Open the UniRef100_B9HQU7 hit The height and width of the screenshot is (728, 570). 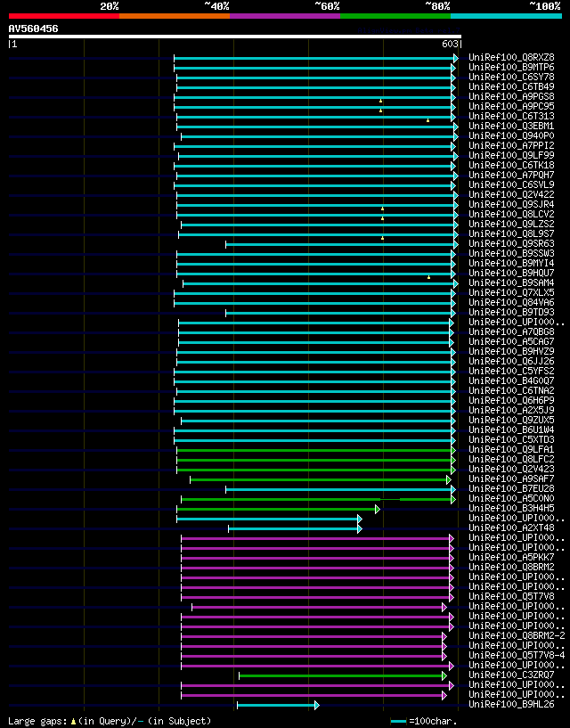pos(511,273)
